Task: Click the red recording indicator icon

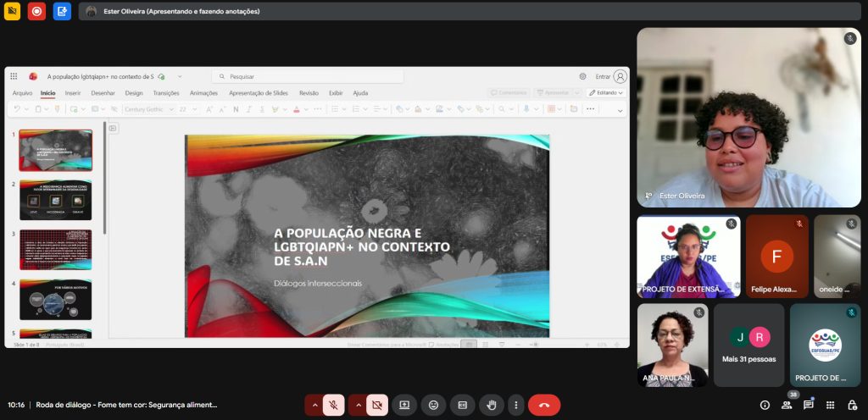Action: (x=36, y=11)
